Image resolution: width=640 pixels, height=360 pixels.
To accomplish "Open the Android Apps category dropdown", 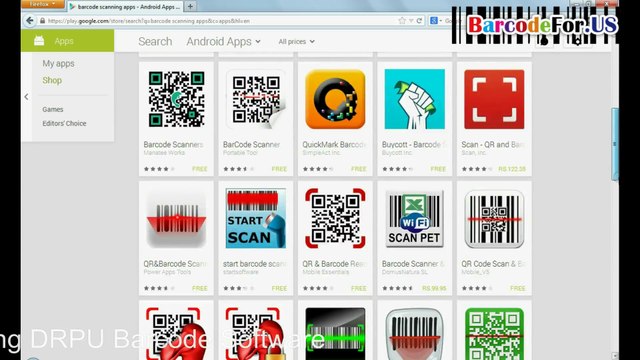I will (223, 42).
